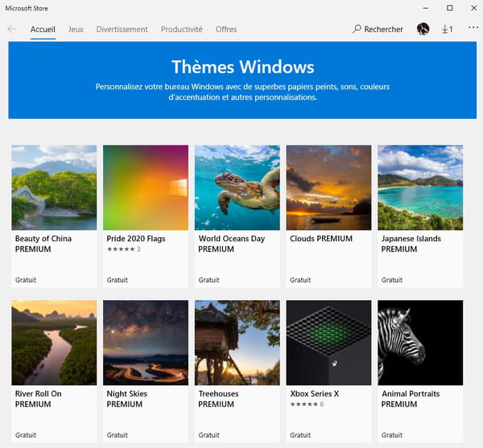Click Gratuit under Night Skies
The height and width of the screenshot is (448, 483).
(x=117, y=435)
